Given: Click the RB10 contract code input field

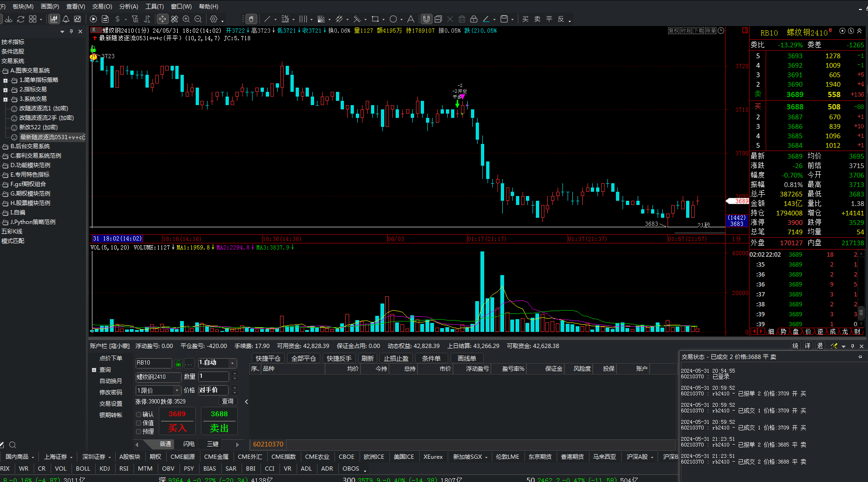Looking at the screenshot, I should (154, 363).
